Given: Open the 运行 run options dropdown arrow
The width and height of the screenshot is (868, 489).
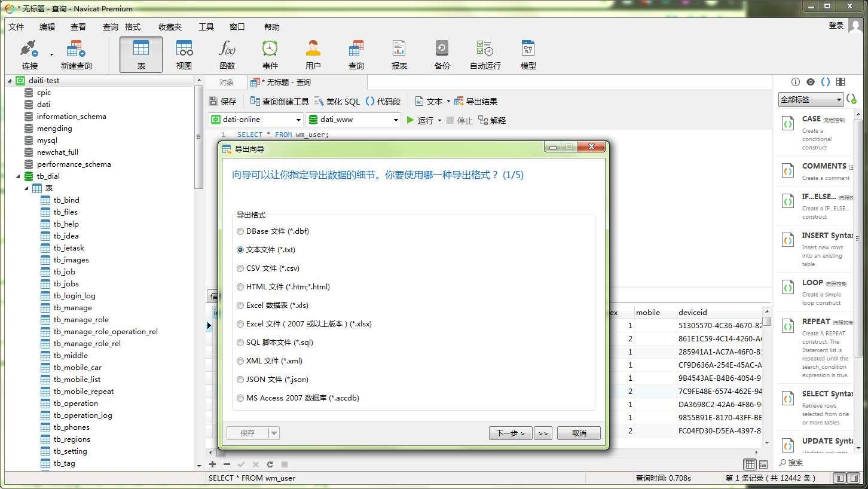Looking at the screenshot, I should 439,120.
